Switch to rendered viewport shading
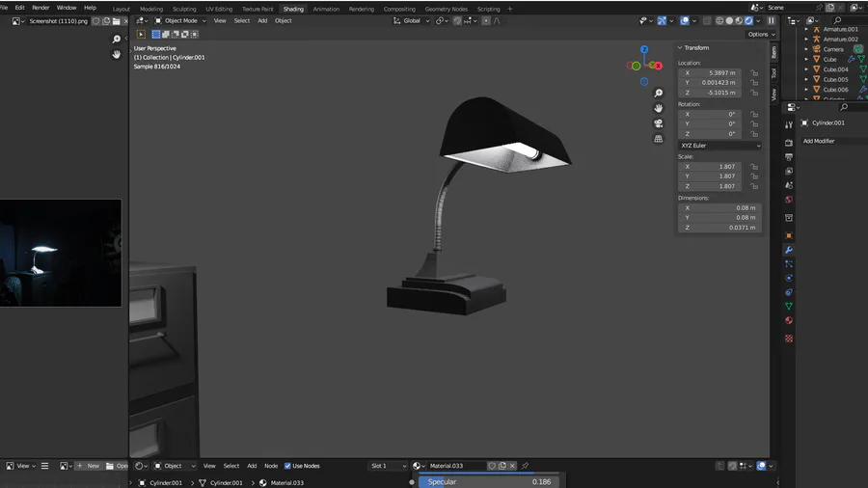 click(x=748, y=20)
